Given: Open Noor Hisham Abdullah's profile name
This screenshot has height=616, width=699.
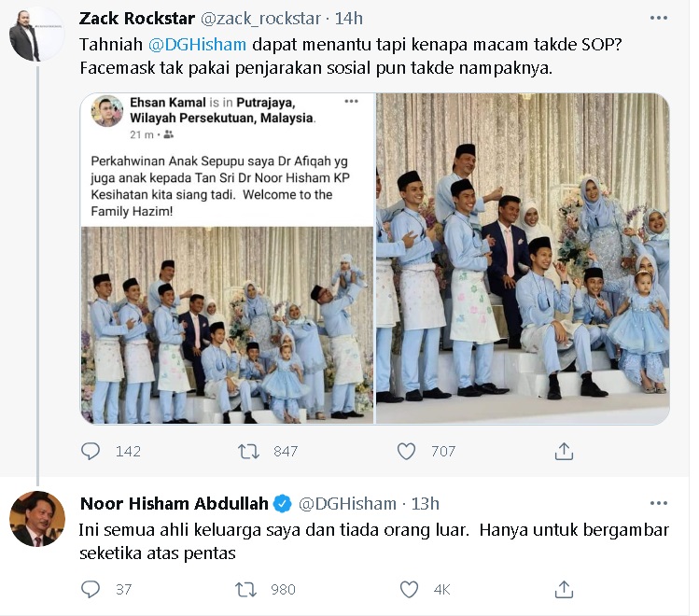Looking at the screenshot, I should [175, 504].
